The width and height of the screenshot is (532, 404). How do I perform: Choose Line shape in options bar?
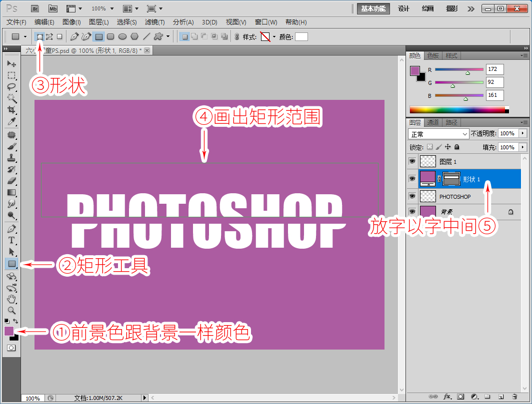coord(146,36)
